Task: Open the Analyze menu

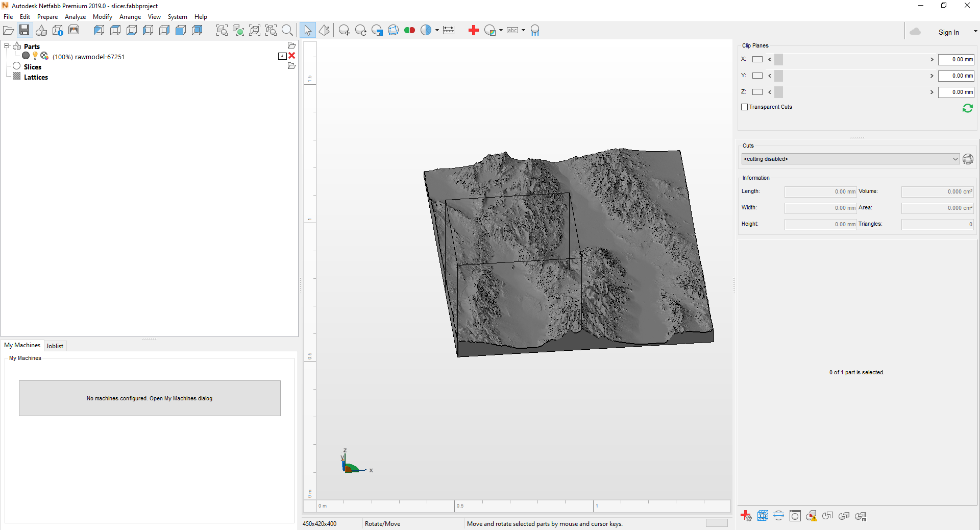Action: click(75, 17)
